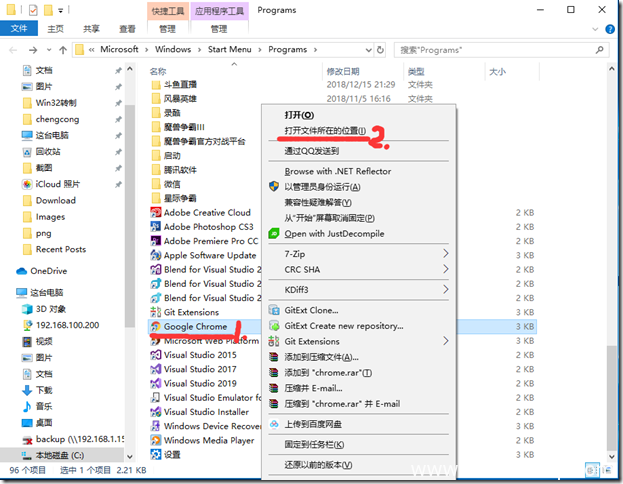Click Browse with .NET Reflector
Image resolution: width=623 pixels, height=484 pixels.
click(x=337, y=172)
